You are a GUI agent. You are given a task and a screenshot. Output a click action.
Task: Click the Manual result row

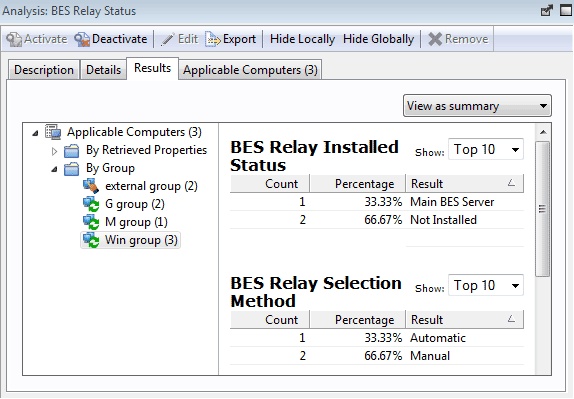(377, 356)
